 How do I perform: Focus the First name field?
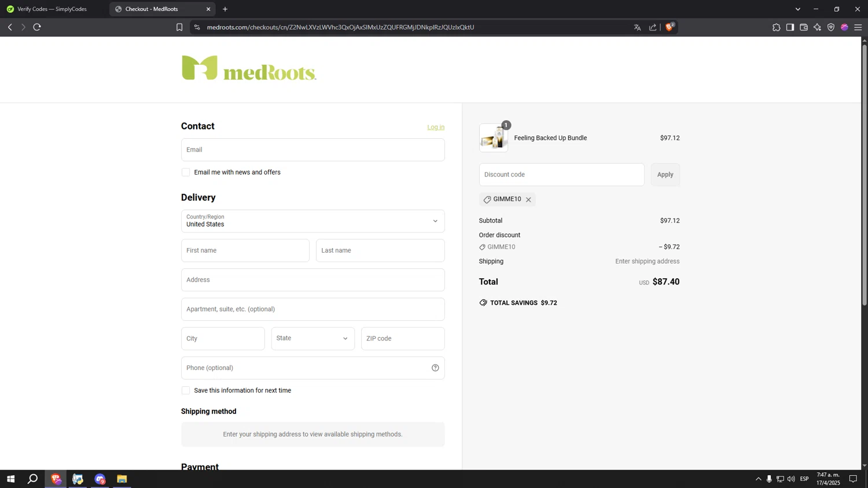click(245, 250)
